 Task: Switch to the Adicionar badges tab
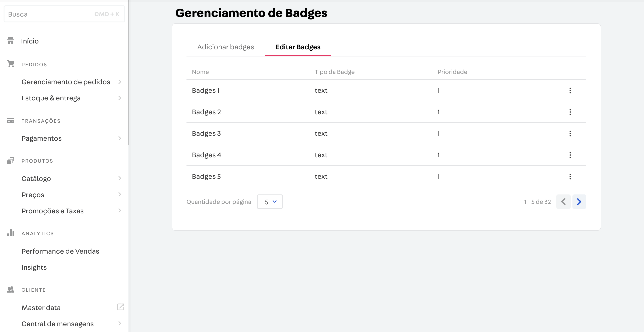coord(225,47)
